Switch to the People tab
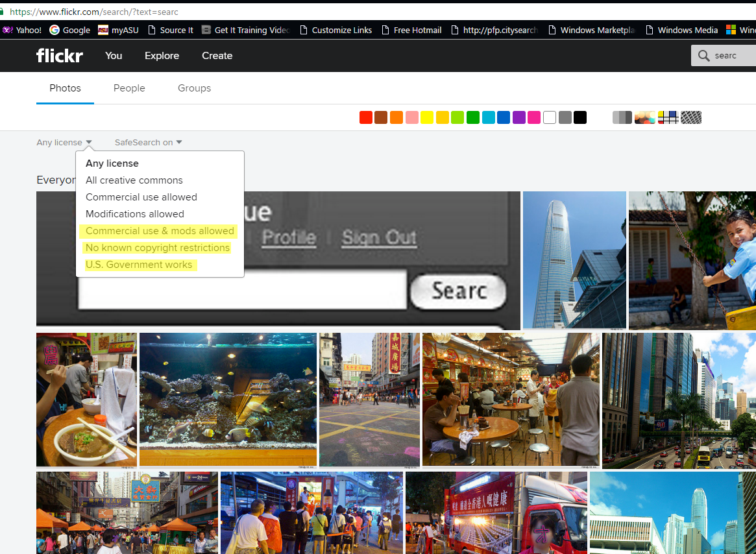The height and width of the screenshot is (554, 756). point(129,88)
